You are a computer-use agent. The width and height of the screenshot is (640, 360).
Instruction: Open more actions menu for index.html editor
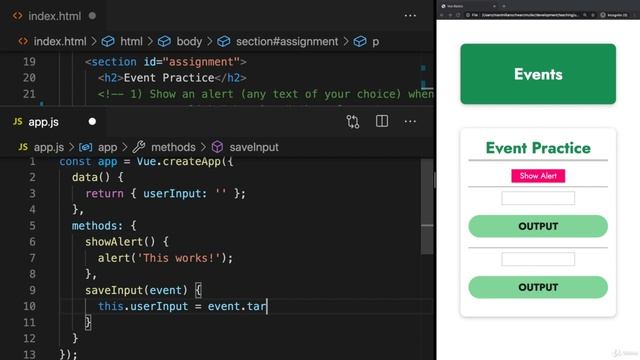coord(410,16)
